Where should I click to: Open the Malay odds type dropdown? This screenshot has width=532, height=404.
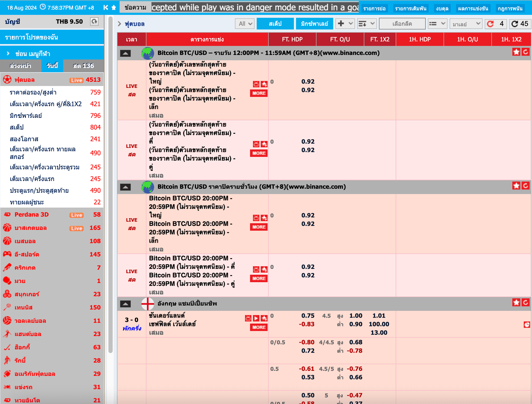[x=466, y=24]
